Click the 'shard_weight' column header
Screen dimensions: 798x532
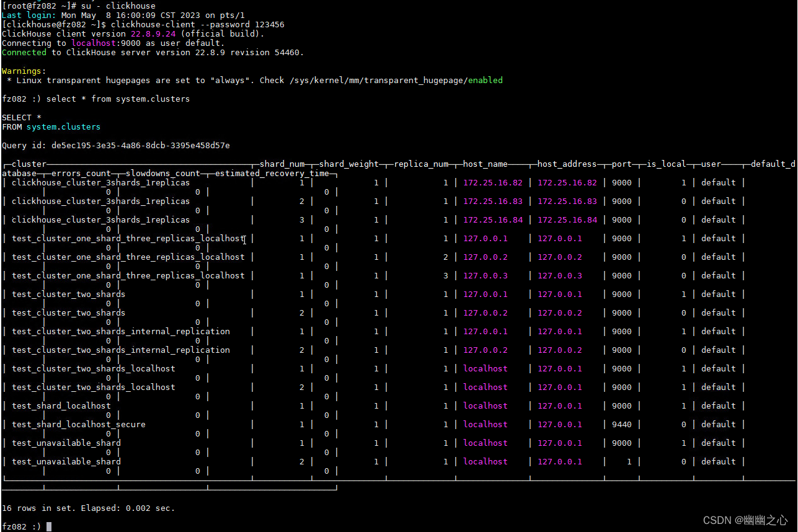[x=349, y=164]
